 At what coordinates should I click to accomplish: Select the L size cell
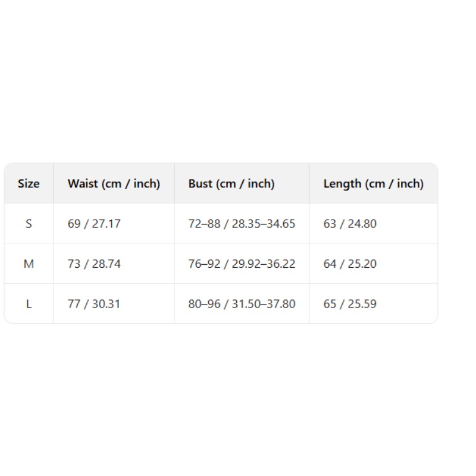click(x=29, y=304)
